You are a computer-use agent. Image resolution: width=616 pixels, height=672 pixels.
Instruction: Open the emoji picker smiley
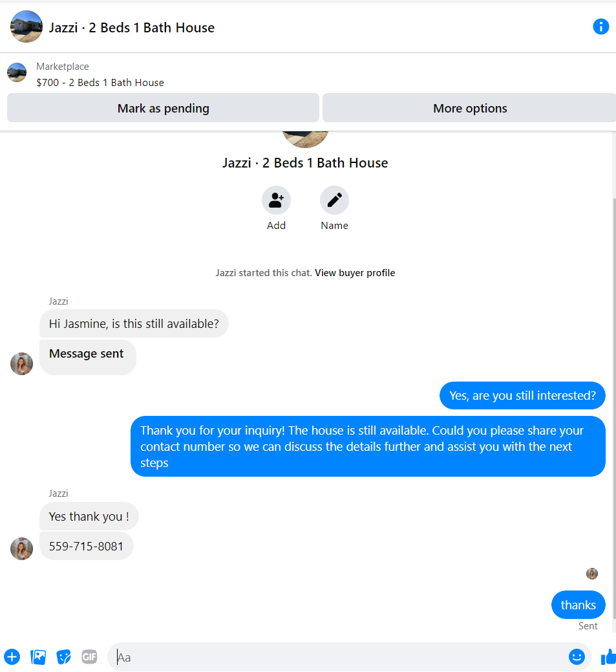tap(577, 656)
